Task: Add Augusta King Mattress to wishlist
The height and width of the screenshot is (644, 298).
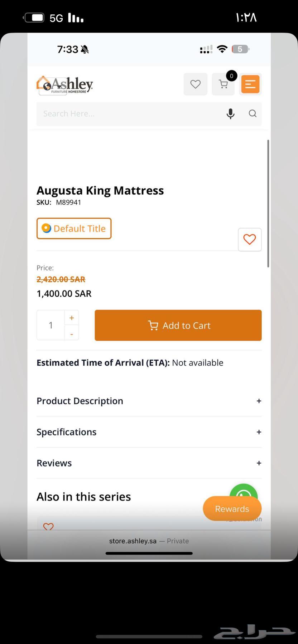Action: [x=250, y=239]
